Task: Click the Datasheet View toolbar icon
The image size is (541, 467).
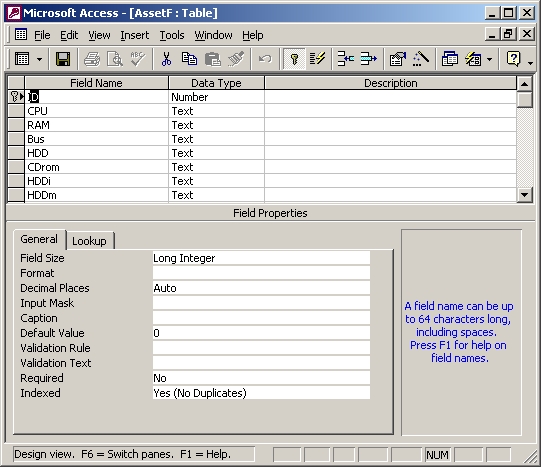Action: tap(22, 59)
